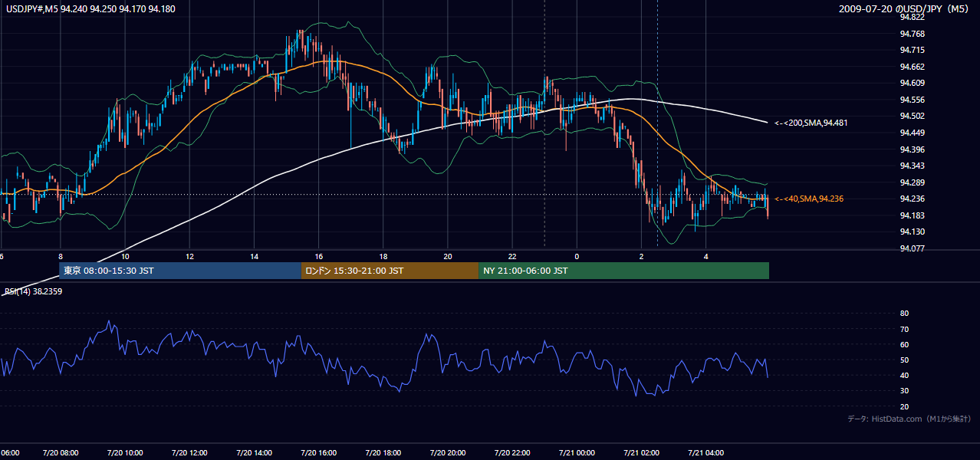Image resolution: width=980 pixels, height=460 pixels.
Task: Click the hour 16 label under the chart
Action: click(x=319, y=256)
